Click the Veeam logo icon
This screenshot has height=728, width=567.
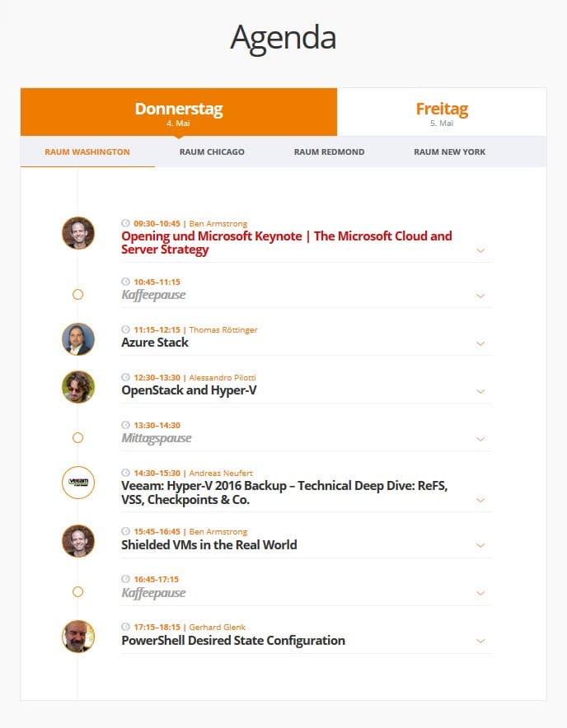coord(78,483)
